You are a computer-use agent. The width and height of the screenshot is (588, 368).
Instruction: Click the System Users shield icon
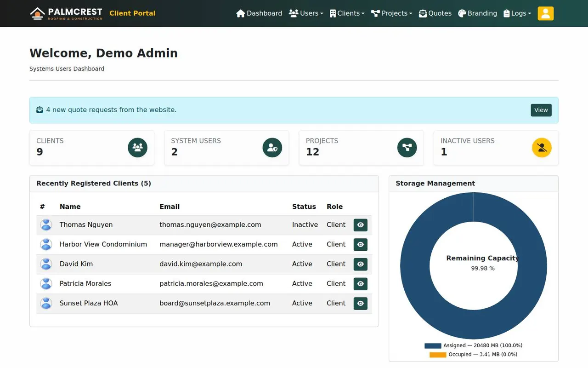tap(272, 148)
